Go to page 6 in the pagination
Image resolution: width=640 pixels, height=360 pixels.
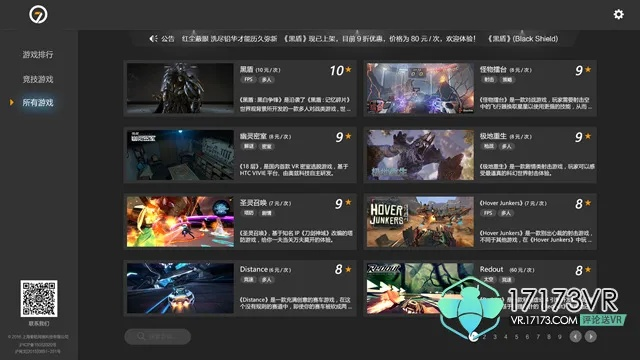click(x=527, y=337)
